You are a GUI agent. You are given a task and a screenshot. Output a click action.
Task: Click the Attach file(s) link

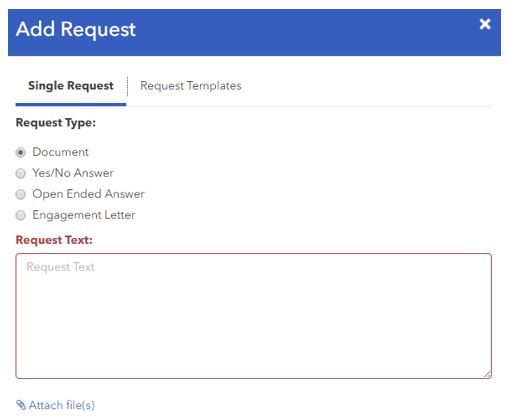point(62,405)
